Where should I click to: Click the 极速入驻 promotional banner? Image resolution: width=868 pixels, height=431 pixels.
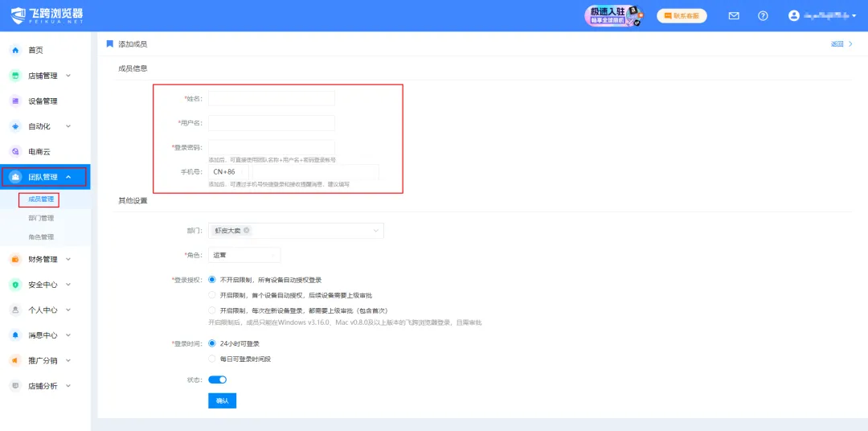(x=615, y=15)
